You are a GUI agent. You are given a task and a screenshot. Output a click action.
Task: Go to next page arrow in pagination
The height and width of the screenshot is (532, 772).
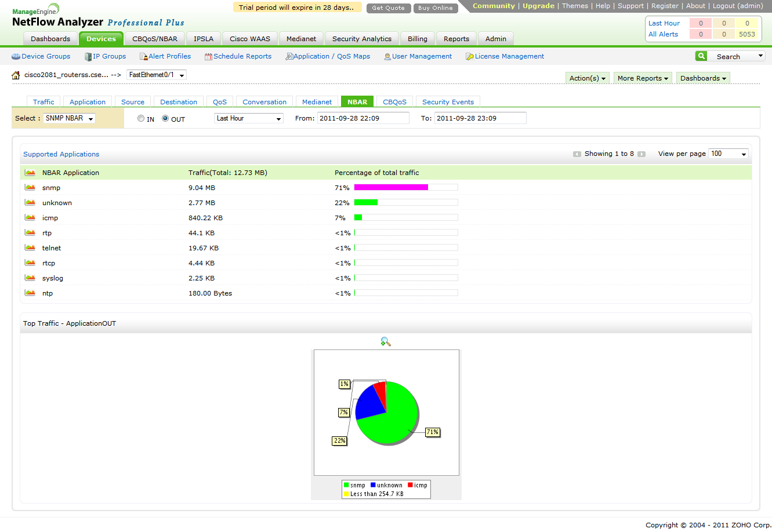(641, 154)
